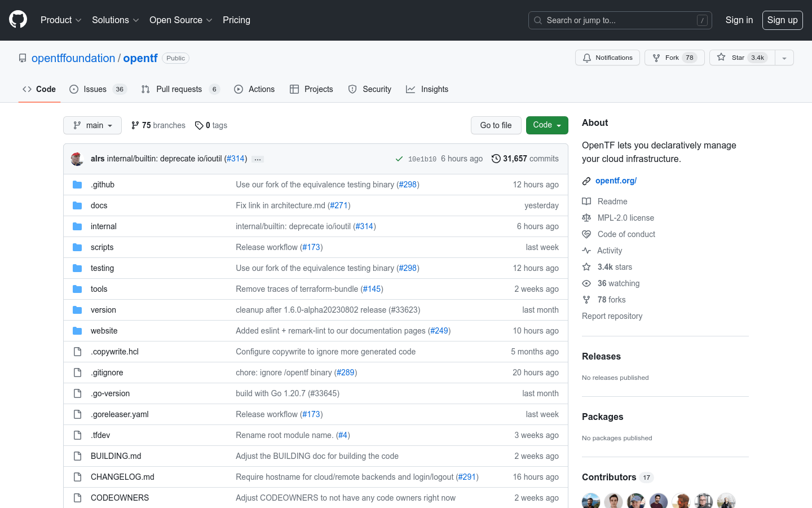Click the repository icon beside opentffoundation
Image resolution: width=812 pixels, height=508 pixels.
[x=23, y=58]
